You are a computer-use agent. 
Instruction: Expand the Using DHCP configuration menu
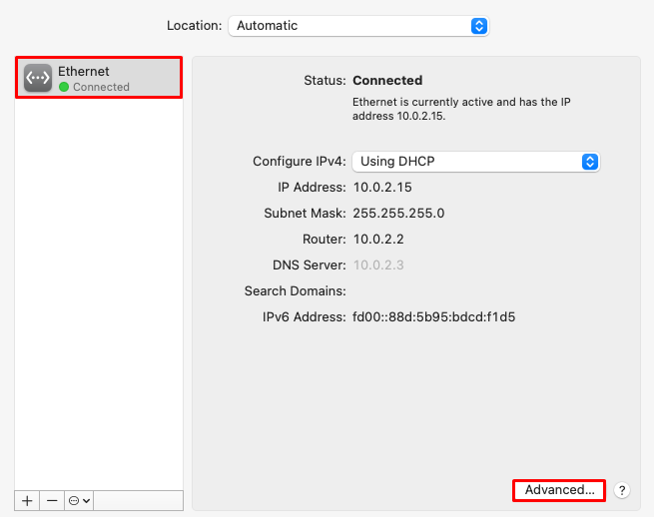[476, 162]
